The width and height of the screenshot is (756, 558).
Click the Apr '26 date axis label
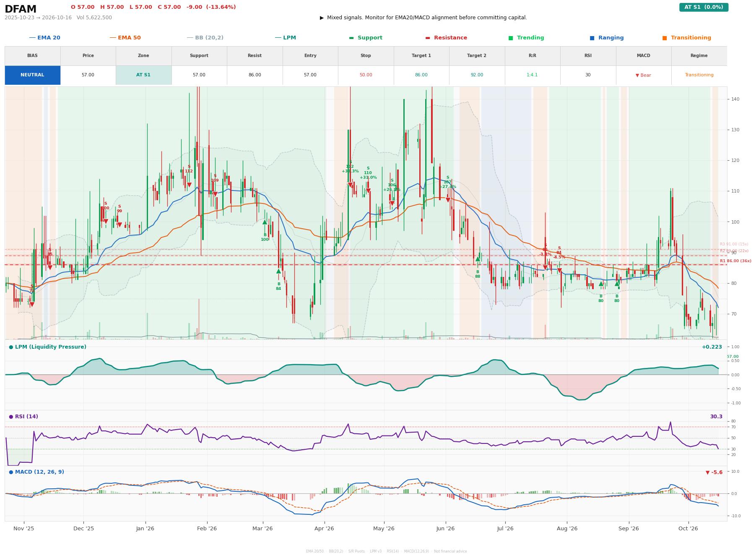(324, 529)
